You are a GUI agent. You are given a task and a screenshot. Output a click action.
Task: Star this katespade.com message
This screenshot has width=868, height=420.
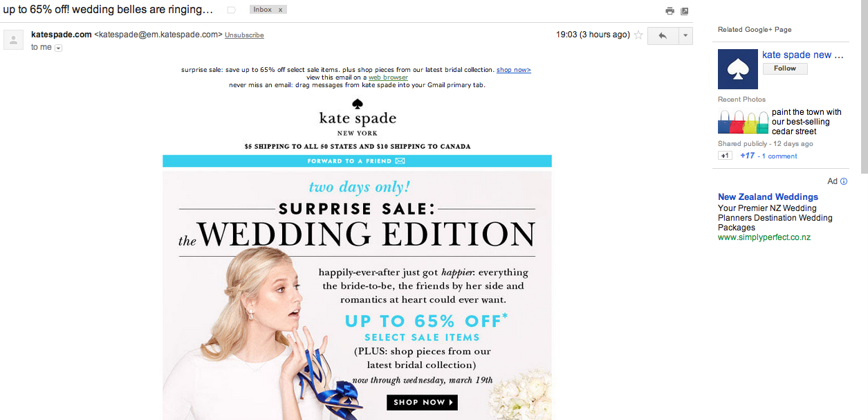638,35
